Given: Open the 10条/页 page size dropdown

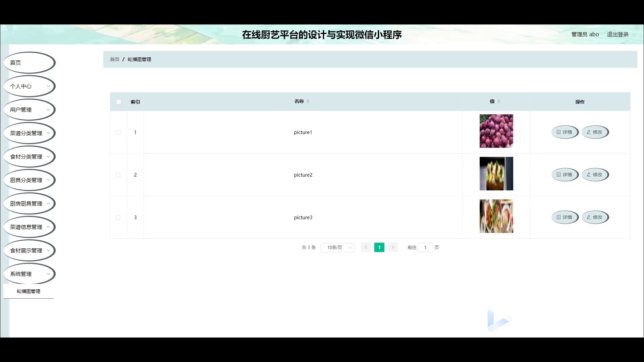Looking at the screenshot, I should click(337, 247).
